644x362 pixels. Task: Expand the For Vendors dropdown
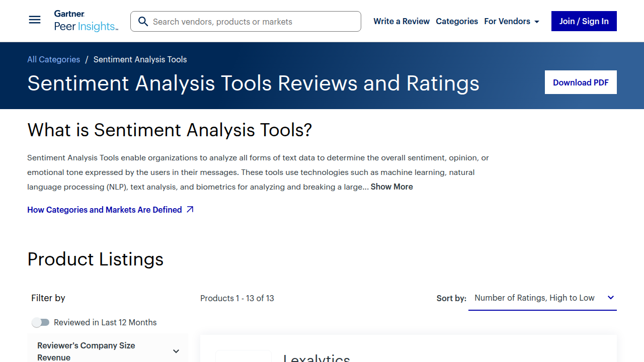click(x=512, y=21)
